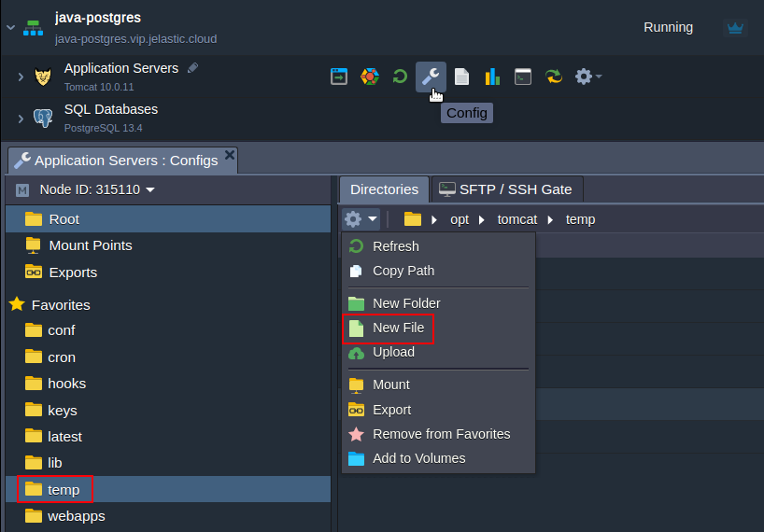Click the PostgreSQL elephant icon
Image resolution: width=764 pixels, height=532 pixels.
[x=43, y=118]
